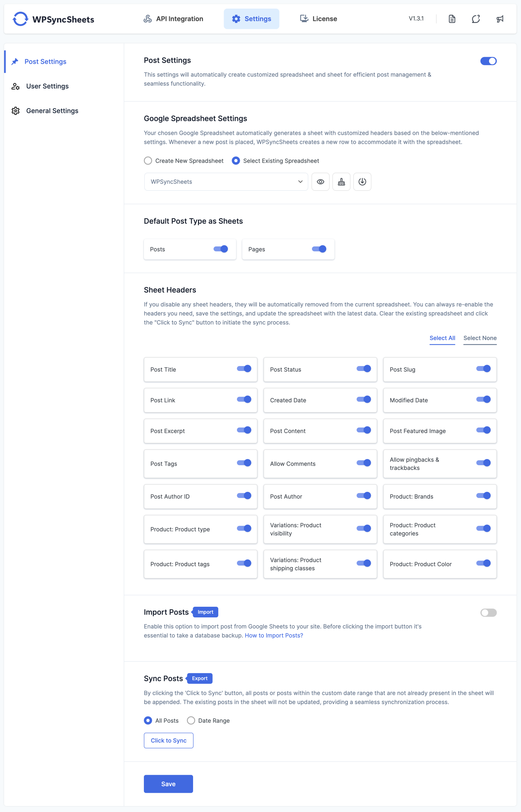Toggle the Post Slug header
521x812 pixels.
pyautogui.click(x=483, y=369)
